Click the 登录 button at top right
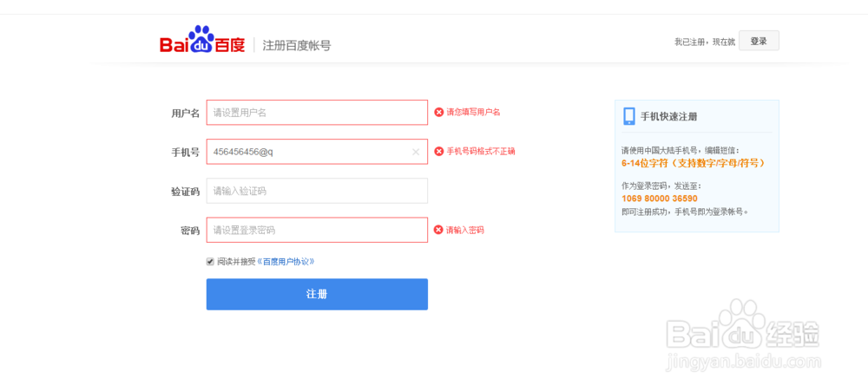 [x=759, y=41]
